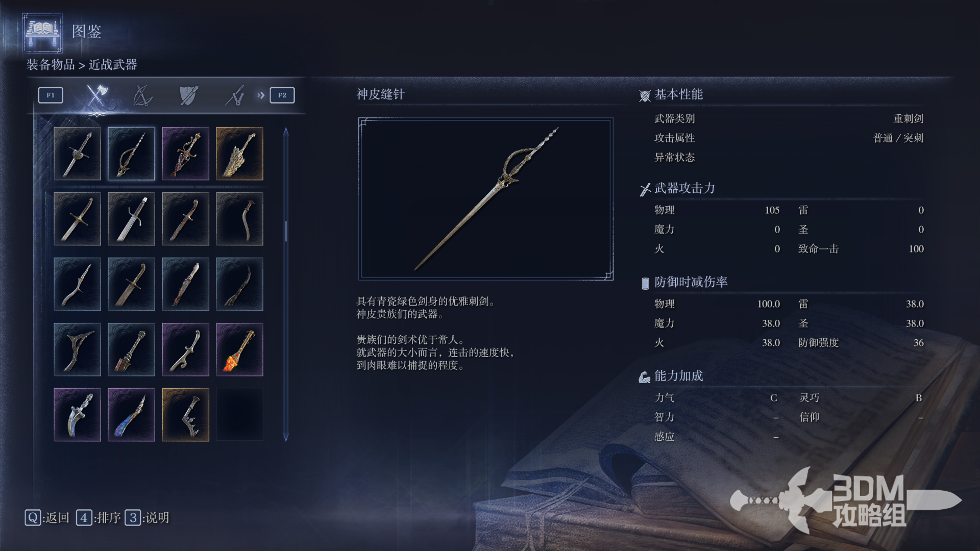Screen dimensions: 980x551
Task: Click the down arrow of list scrollbar
Action: (286, 437)
